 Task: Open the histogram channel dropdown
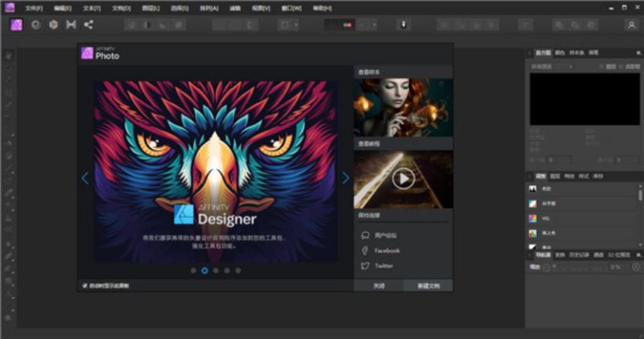pyautogui.click(x=551, y=67)
